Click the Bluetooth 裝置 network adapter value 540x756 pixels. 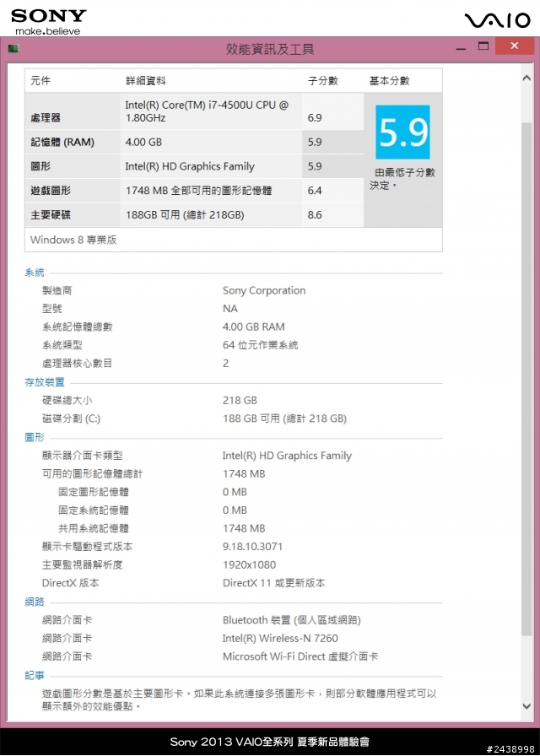tap(292, 620)
